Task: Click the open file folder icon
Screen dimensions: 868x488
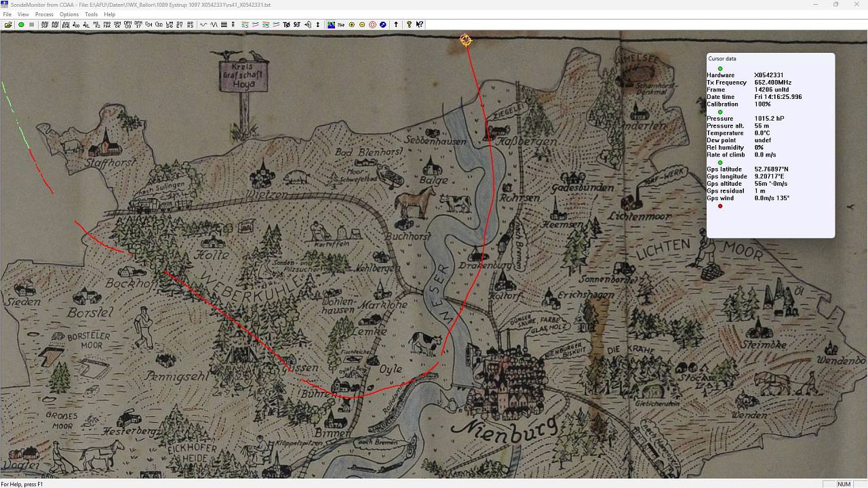Action: [8, 25]
